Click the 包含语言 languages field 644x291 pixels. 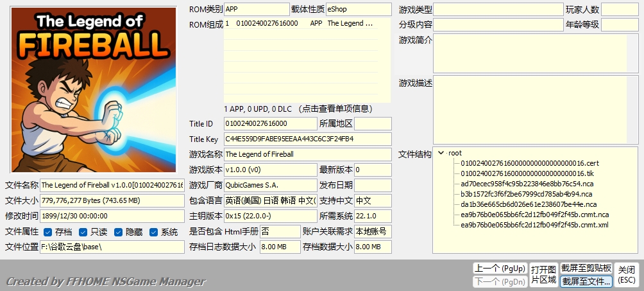(x=271, y=200)
